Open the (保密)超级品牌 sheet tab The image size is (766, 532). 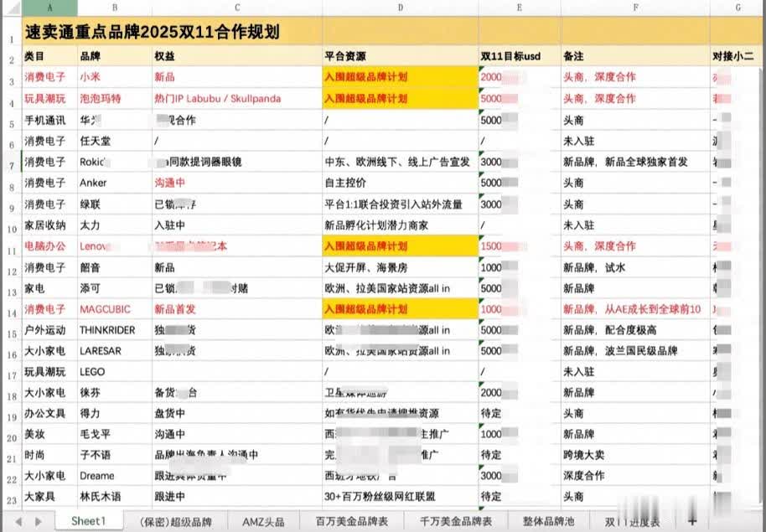[175, 522]
